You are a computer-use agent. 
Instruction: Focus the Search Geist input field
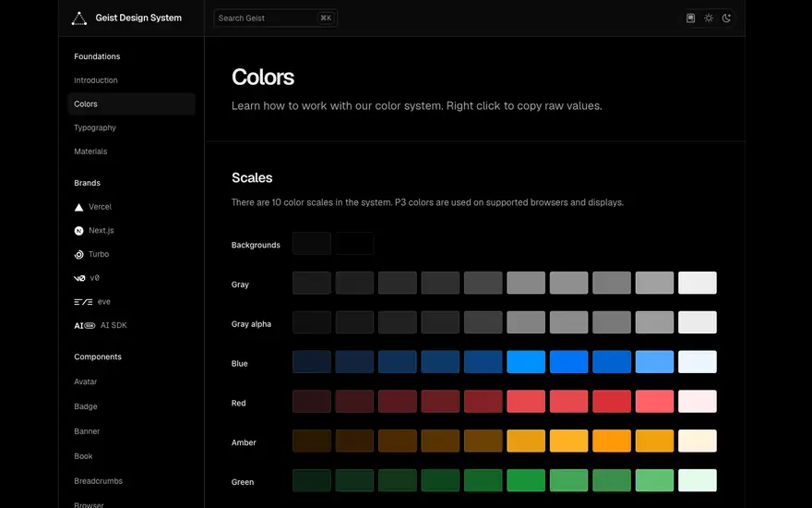(276, 18)
